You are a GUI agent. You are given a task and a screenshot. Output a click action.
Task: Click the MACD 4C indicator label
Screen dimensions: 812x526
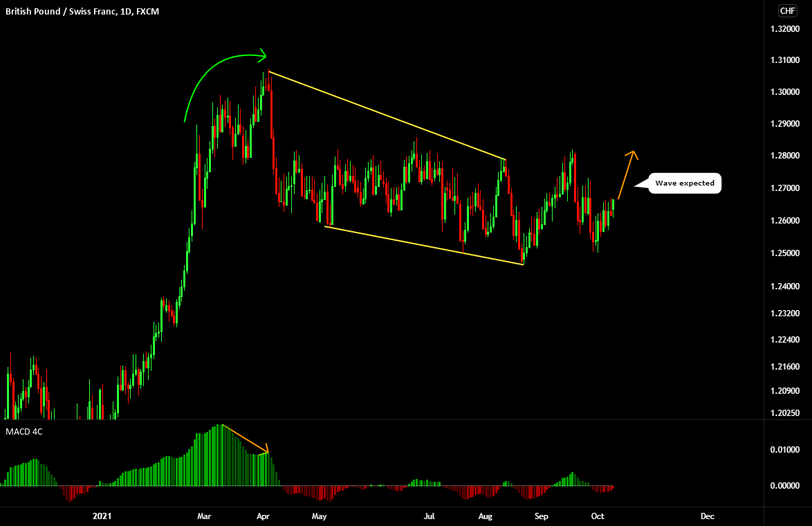click(24, 431)
